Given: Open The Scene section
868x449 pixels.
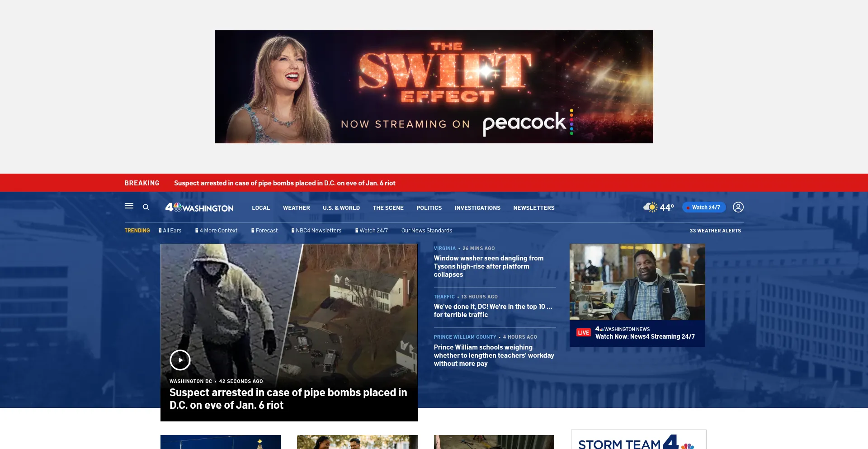Looking at the screenshot, I should point(388,208).
